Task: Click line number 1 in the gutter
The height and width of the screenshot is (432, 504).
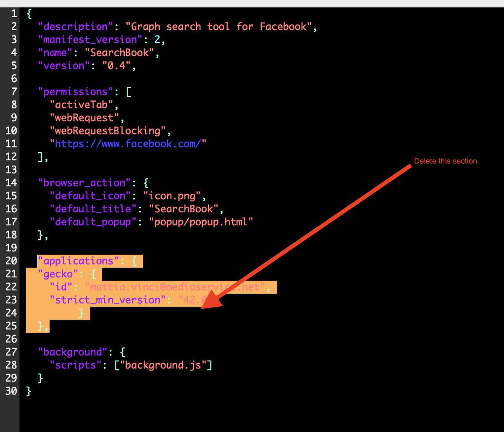Action: click(x=14, y=13)
